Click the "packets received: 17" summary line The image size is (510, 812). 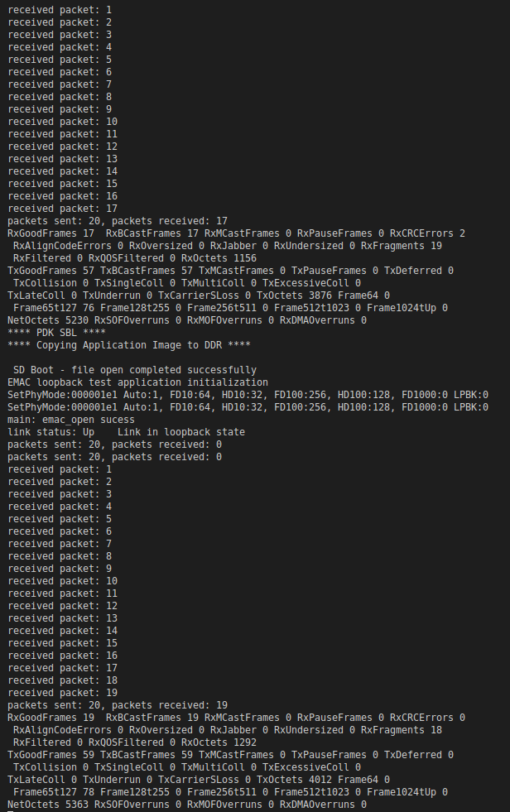[117, 221]
